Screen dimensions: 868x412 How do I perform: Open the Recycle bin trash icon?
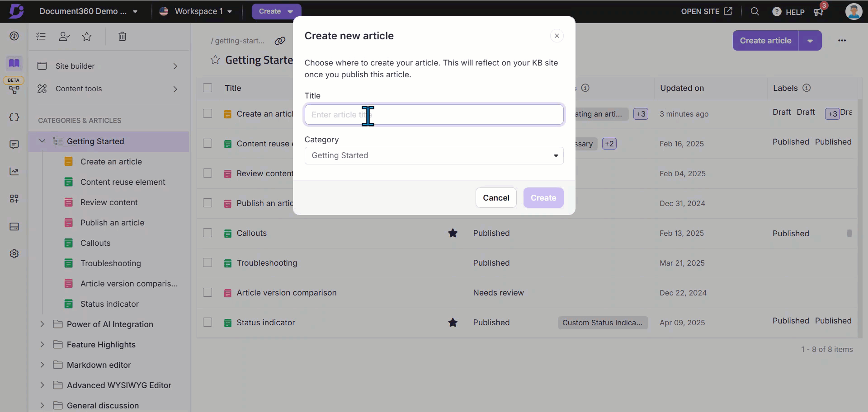click(122, 36)
